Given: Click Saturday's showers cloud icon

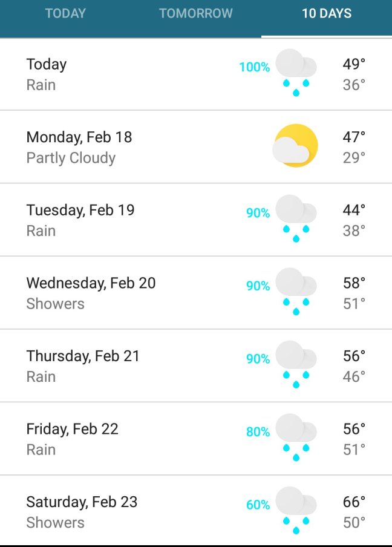Looking at the screenshot, I should [296, 509].
